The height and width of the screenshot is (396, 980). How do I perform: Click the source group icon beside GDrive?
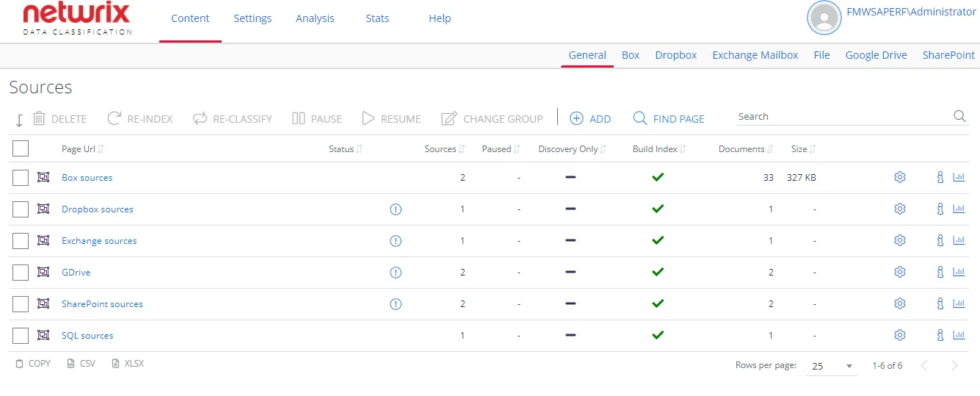(x=43, y=272)
